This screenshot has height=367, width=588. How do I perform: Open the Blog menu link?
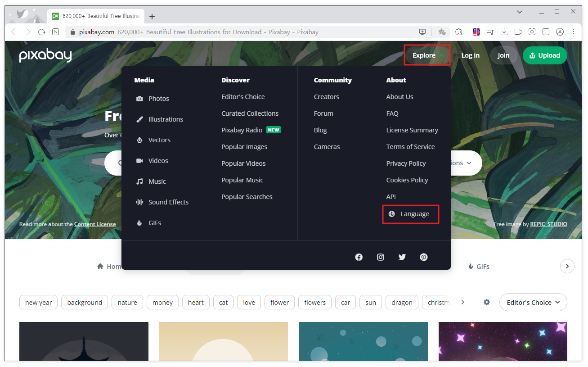320,130
